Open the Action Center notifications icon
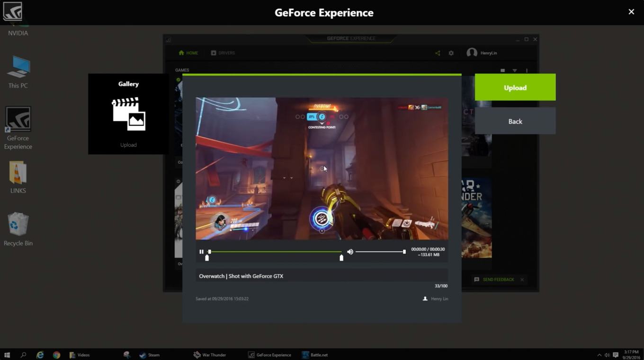Image resolution: width=644 pixels, height=360 pixels. pyautogui.click(x=616, y=355)
